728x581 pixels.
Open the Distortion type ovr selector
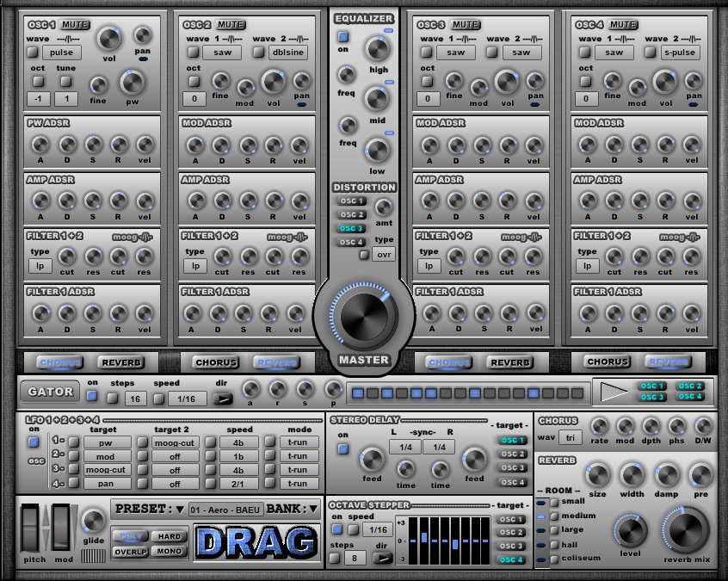click(383, 254)
